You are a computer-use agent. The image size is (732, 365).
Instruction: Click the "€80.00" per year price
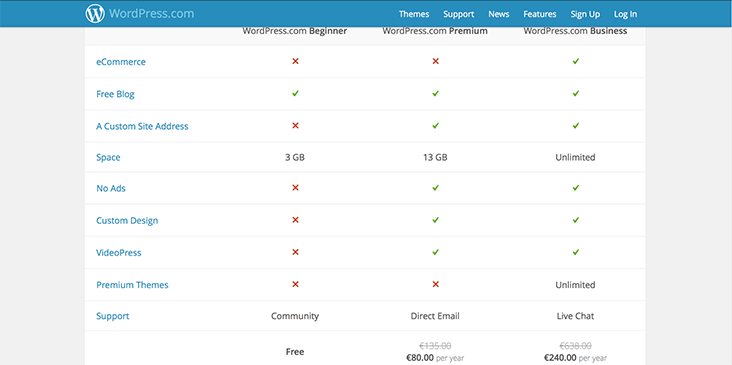[421, 358]
